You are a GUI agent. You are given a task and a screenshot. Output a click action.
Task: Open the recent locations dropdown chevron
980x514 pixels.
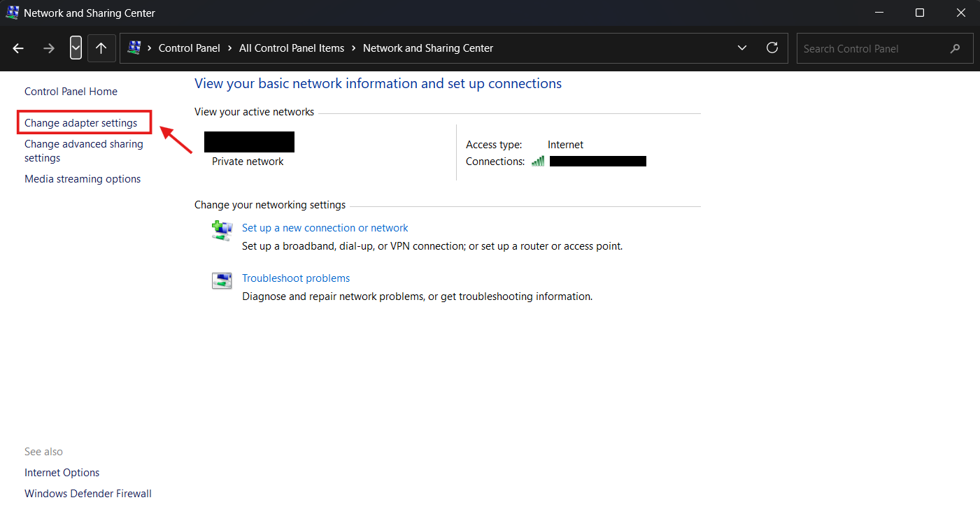coord(76,48)
